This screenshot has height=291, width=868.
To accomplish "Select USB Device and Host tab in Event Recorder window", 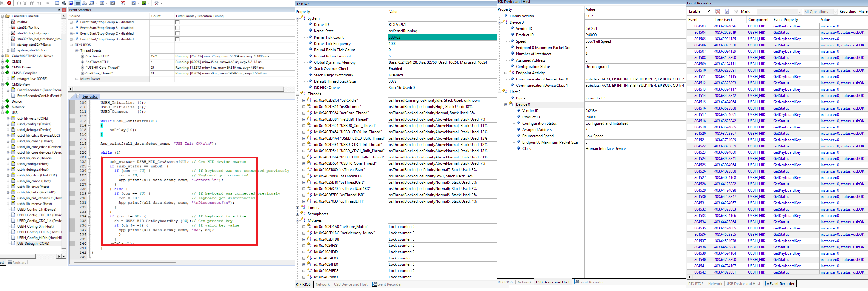I will point(743,284).
